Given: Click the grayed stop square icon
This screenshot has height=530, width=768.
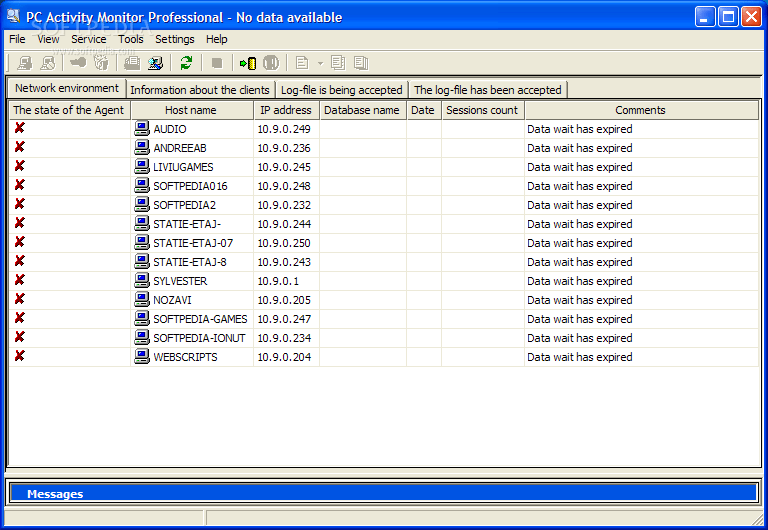Looking at the screenshot, I should pos(216,63).
